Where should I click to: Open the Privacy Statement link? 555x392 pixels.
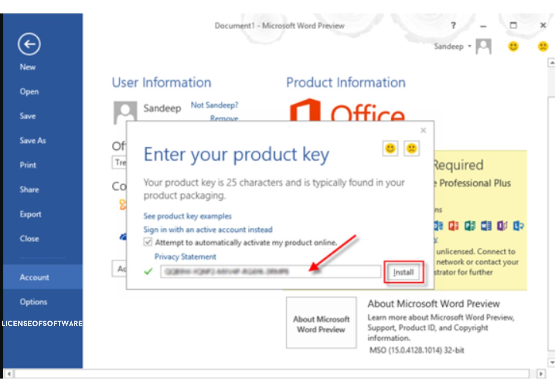tap(185, 256)
